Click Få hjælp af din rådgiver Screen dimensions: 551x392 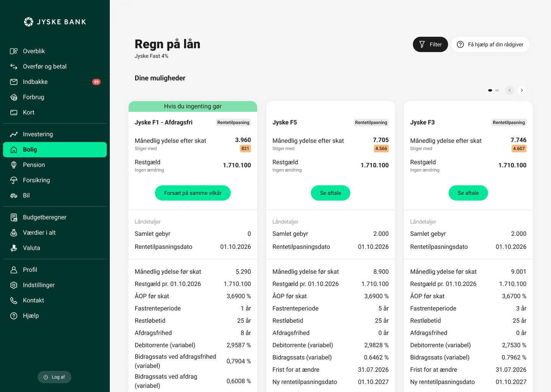(x=490, y=44)
